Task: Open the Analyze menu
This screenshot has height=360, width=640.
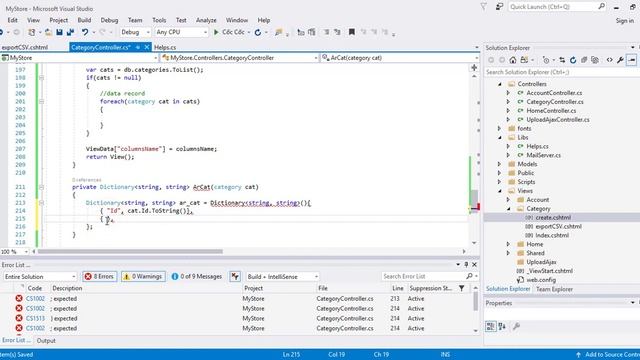Action: coord(206,20)
